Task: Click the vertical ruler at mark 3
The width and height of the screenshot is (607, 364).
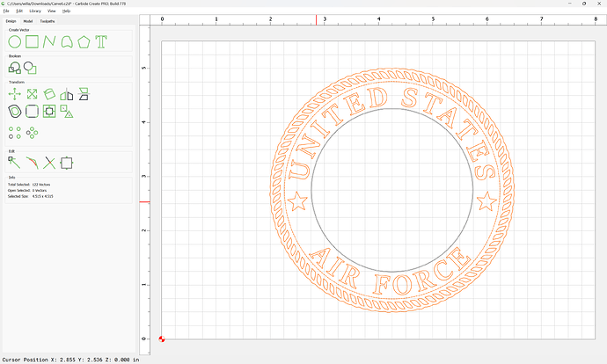Action: pos(145,177)
